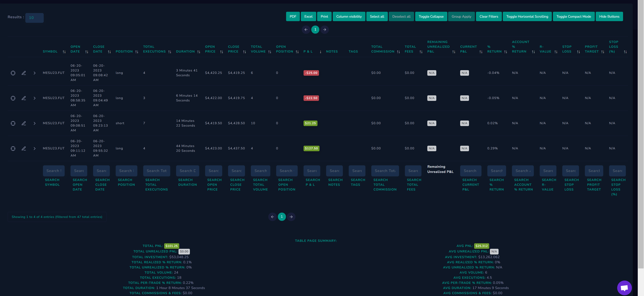
Task: Click the red -$25.00 P&L badge
Action: (x=311, y=73)
